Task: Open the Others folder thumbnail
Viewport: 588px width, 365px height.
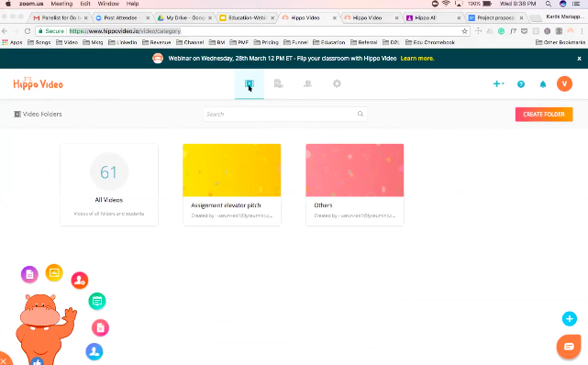Action: coord(354,171)
